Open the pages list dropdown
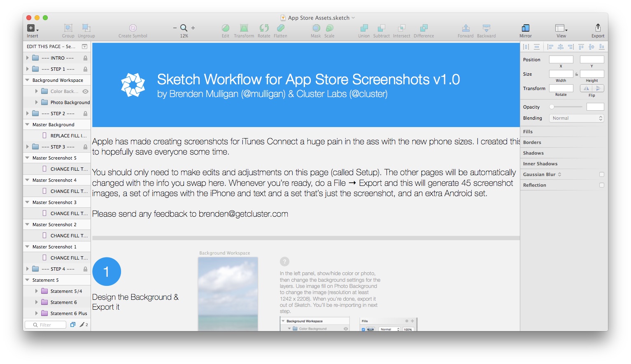The width and height of the screenshot is (631, 364). [84, 46]
